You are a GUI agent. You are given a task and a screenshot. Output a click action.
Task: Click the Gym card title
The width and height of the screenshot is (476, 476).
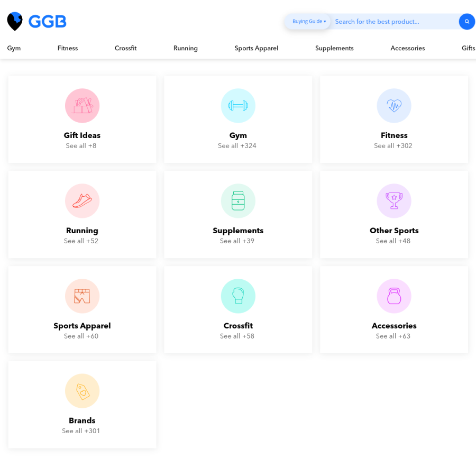click(238, 136)
